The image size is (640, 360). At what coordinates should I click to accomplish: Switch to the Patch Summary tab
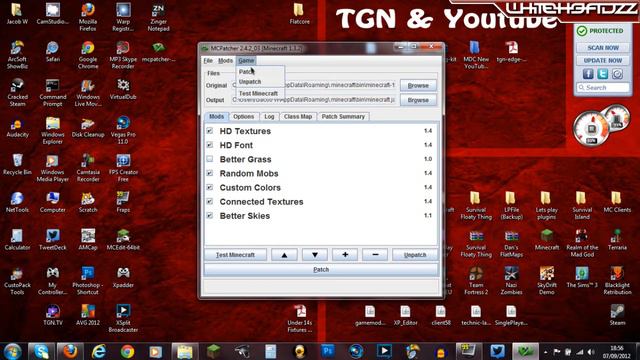[343, 116]
